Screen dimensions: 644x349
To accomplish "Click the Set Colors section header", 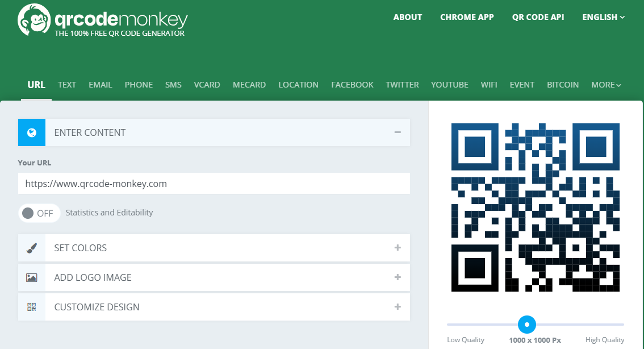I will pos(214,248).
